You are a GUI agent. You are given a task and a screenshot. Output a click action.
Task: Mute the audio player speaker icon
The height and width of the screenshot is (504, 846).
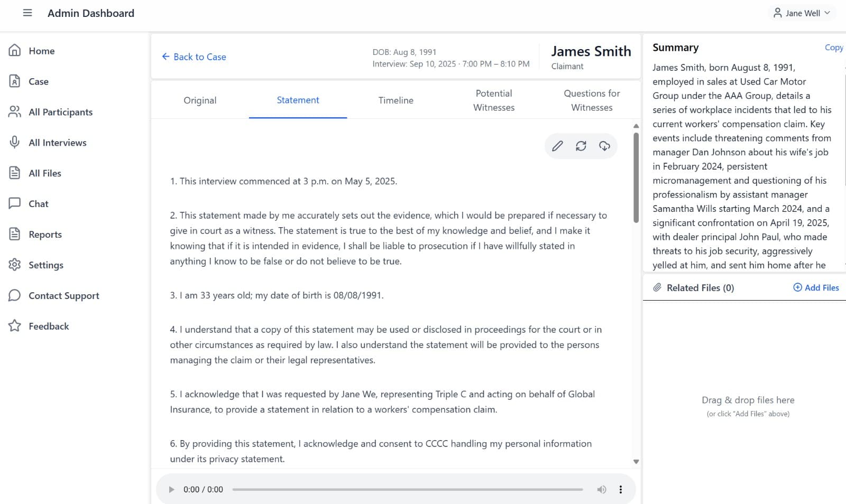[601, 489]
